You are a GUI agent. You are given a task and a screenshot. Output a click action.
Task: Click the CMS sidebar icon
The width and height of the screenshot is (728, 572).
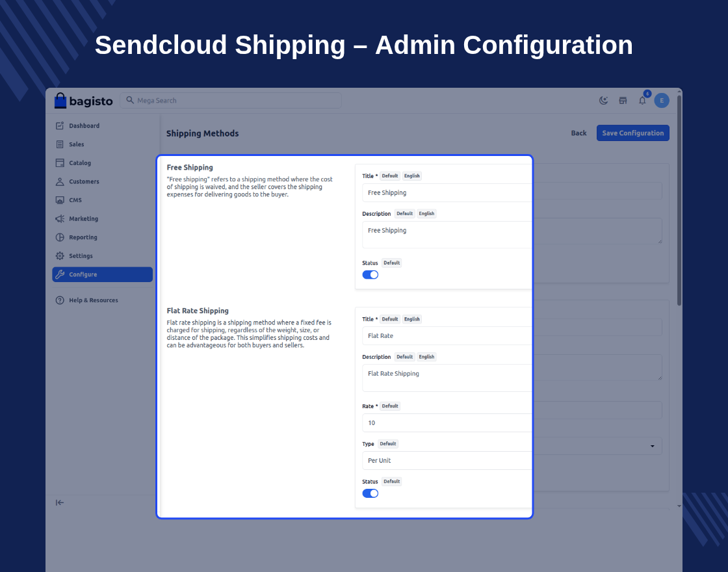point(60,200)
